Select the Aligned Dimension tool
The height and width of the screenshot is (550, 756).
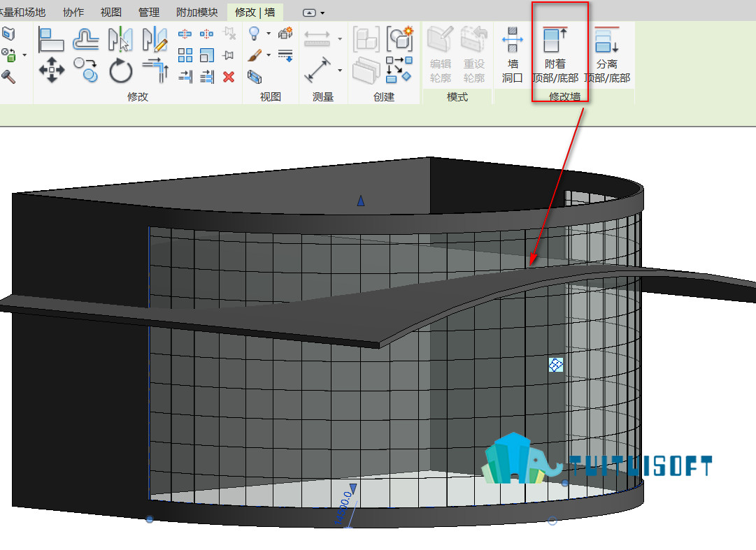(x=318, y=70)
